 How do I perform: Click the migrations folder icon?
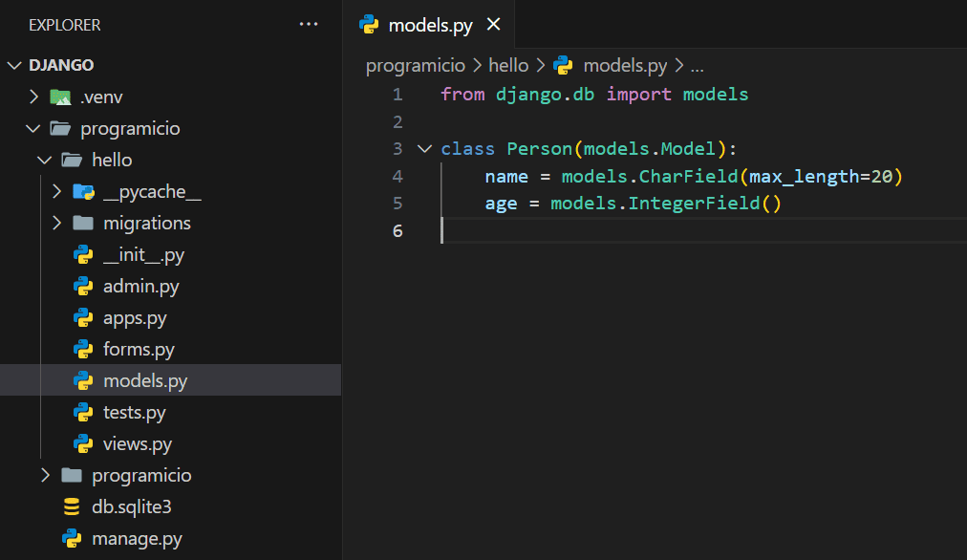83,223
